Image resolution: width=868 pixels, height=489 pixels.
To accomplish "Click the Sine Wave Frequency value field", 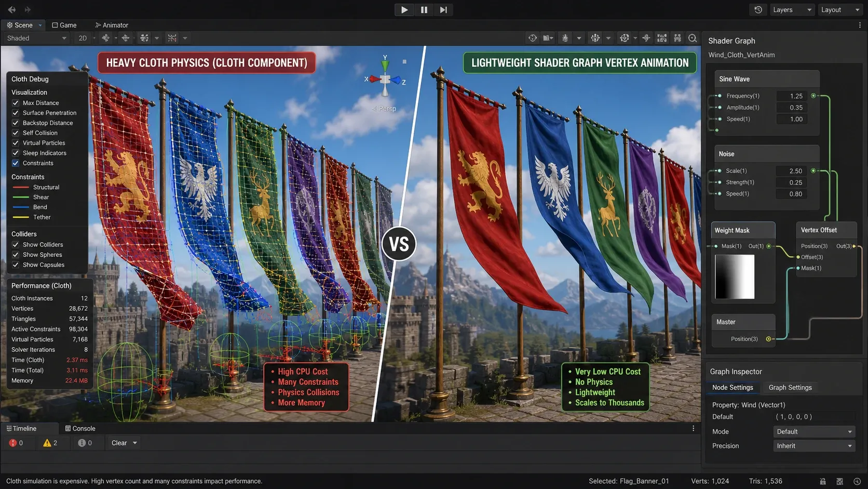I will pos(791,96).
